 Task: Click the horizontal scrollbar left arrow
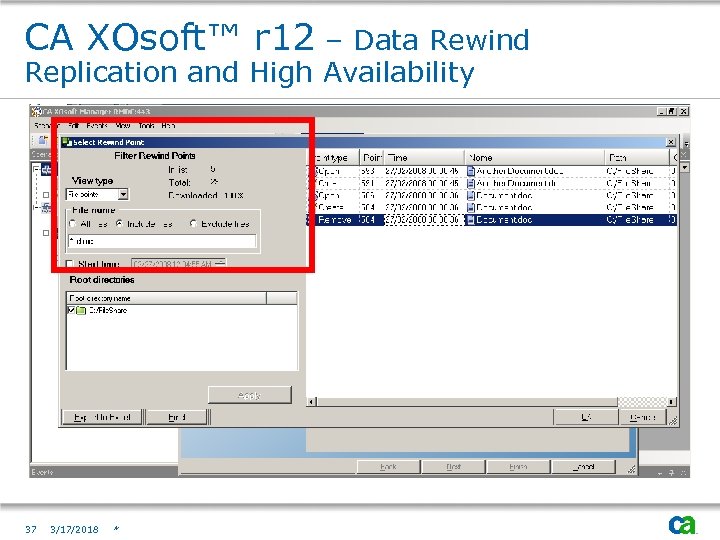[311, 402]
